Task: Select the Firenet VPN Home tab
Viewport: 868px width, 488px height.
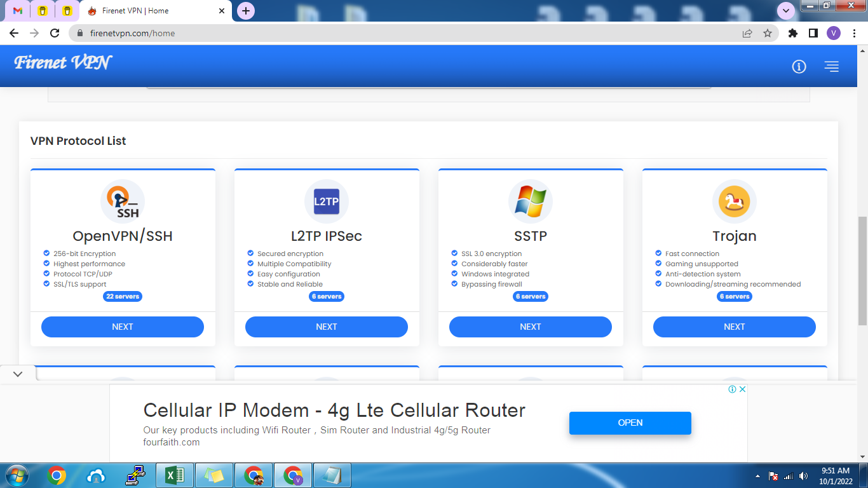Action: pyautogui.click(x=156, y=11)
